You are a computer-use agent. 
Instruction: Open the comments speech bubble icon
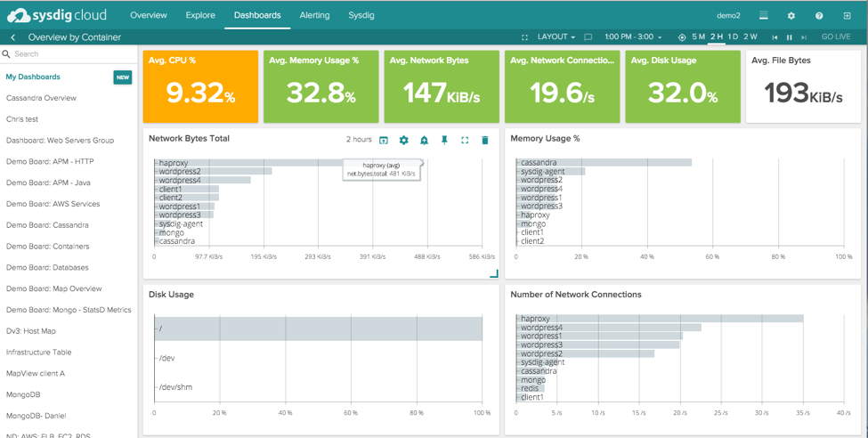588,37
